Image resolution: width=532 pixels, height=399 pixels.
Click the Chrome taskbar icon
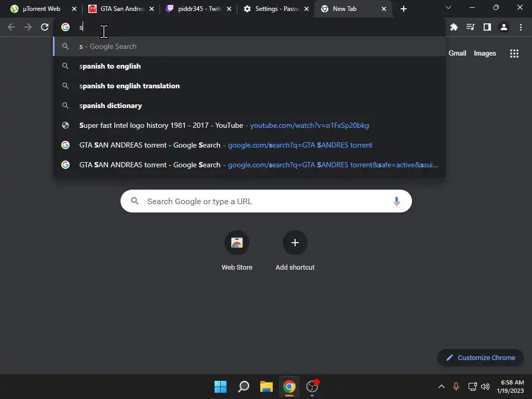click(289, 387)
